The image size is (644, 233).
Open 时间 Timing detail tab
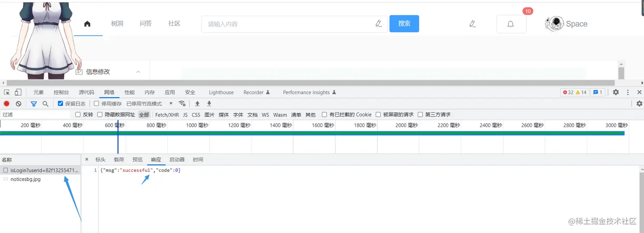tap(198, 159)
